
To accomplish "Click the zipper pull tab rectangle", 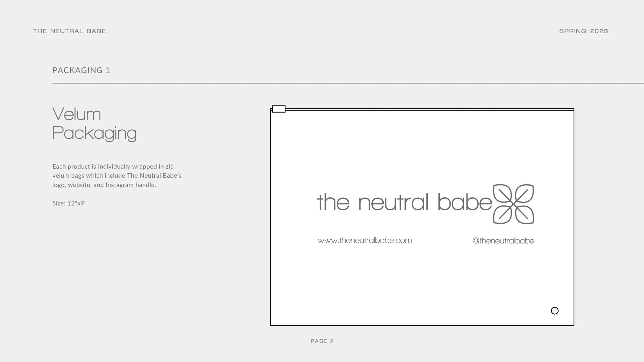I will pyautogui.click(x=279, y=109).
